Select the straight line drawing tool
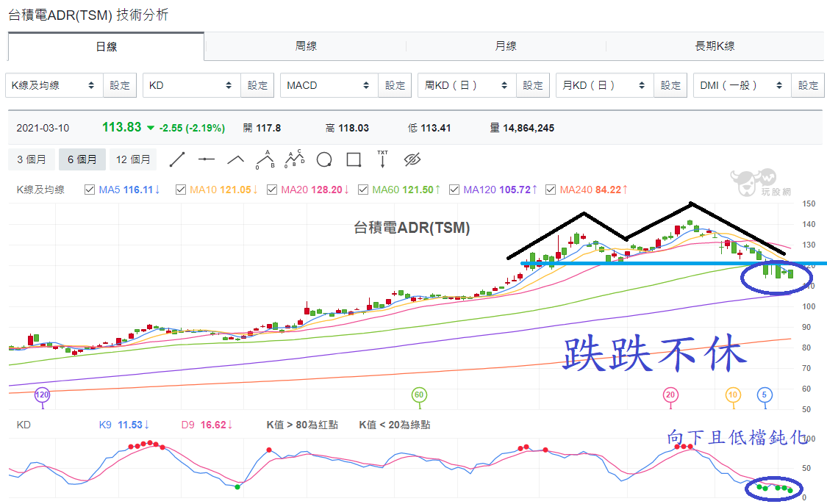The width and height of the screenshot is (827, 504). click(x=177, y=159)
